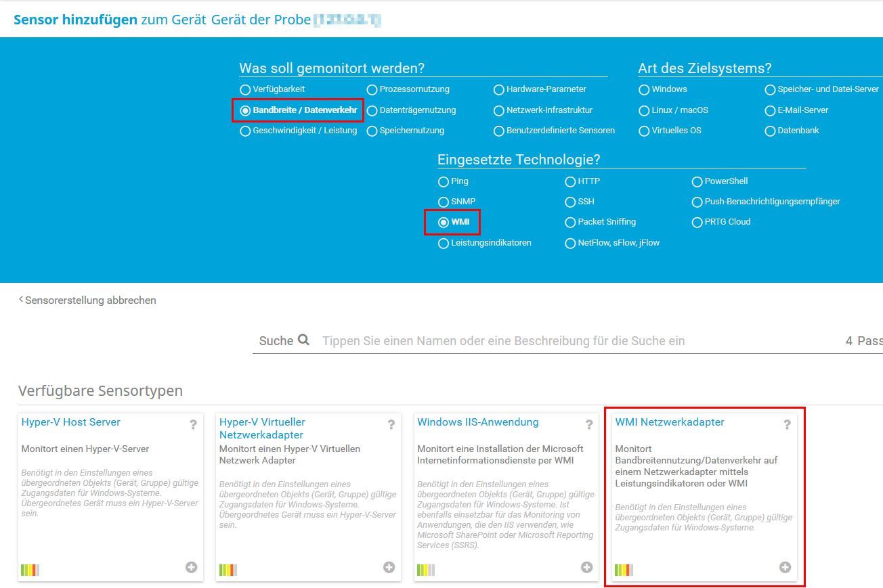The width and height of the screenshot is (883, 588).
Task: Add the Windows IIS-Anwendung sensor with plus icon
Action: point(586,568)
